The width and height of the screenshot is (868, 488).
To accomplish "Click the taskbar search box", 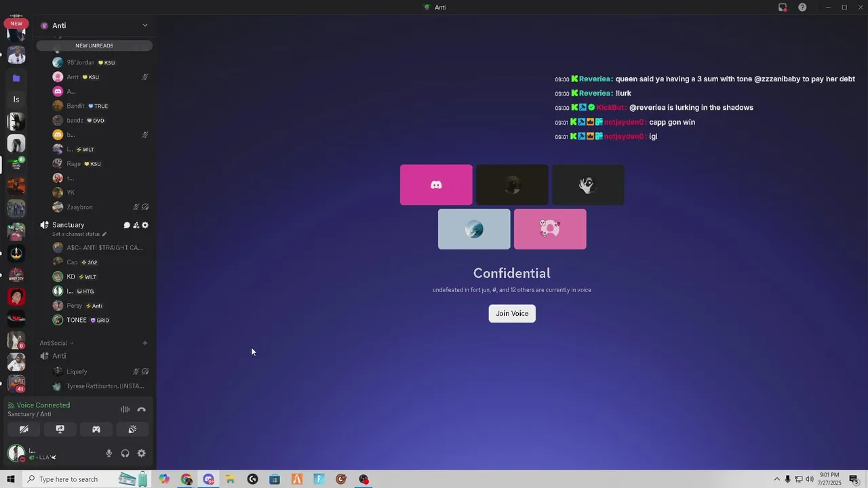I will coord(86,479).
